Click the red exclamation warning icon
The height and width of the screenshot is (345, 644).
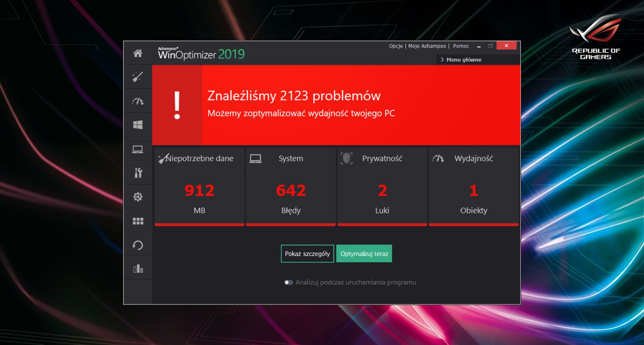(177, 105)
